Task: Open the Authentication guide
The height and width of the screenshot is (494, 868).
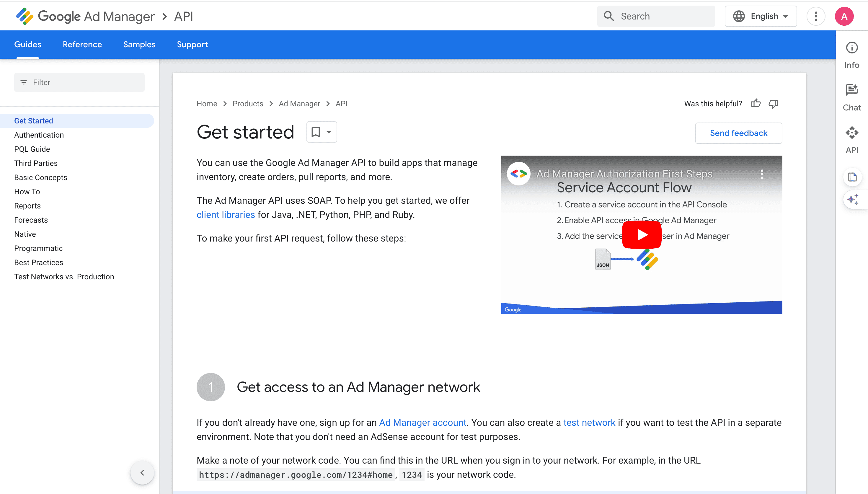Action: pos(39,135)
